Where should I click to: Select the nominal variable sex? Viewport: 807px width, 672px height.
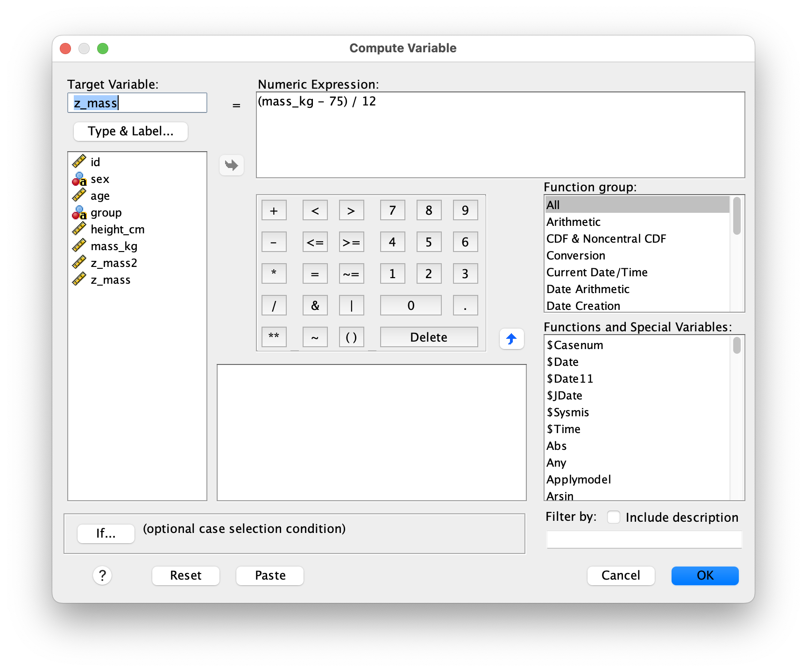[x=99, y=179]
